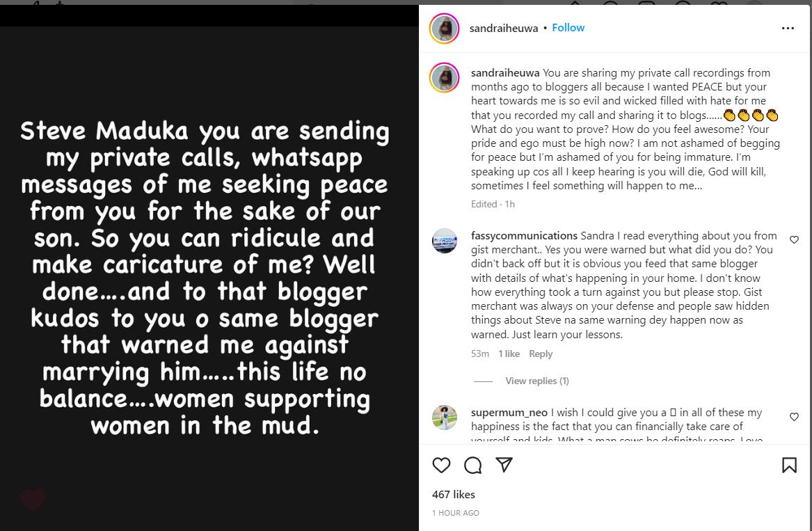Open fassycommunications username link
This screenshot has height=531, width=812.
click(524, 235)
